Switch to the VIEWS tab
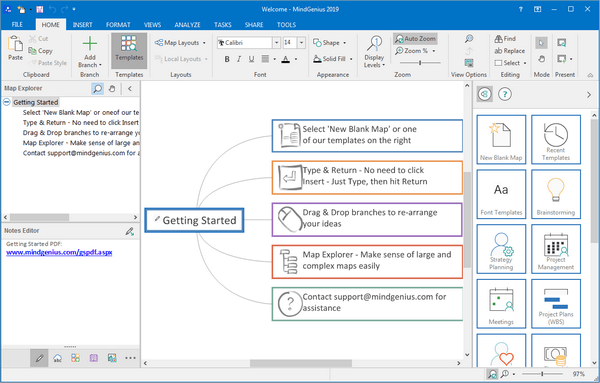The width and height of the screenshot is (600, 383). point(152,25)
